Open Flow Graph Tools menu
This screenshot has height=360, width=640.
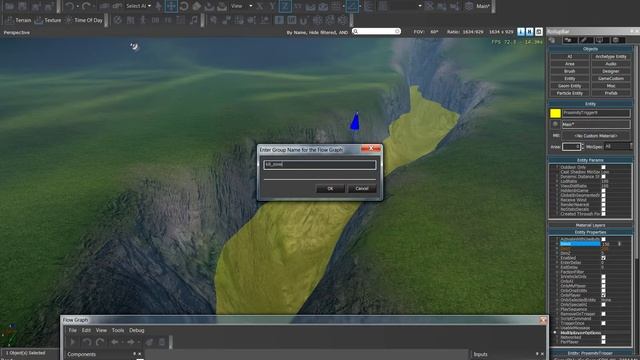coord(118,330)
